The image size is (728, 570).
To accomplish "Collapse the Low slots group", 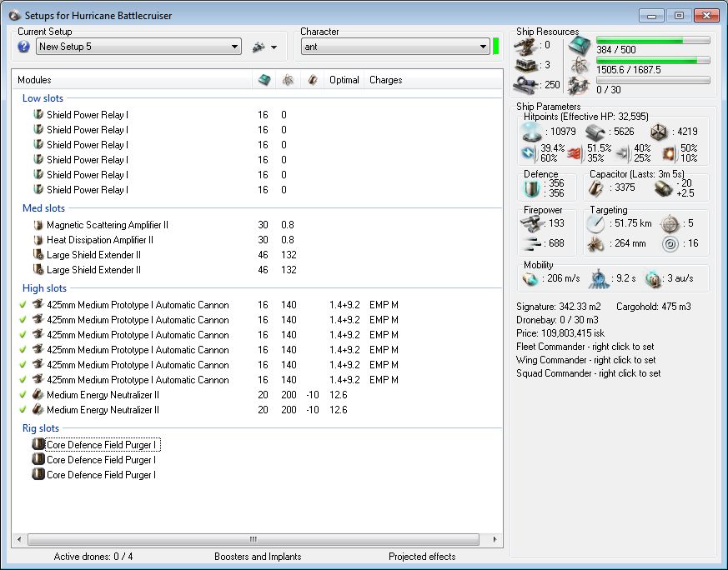I will tap(43, 98).
